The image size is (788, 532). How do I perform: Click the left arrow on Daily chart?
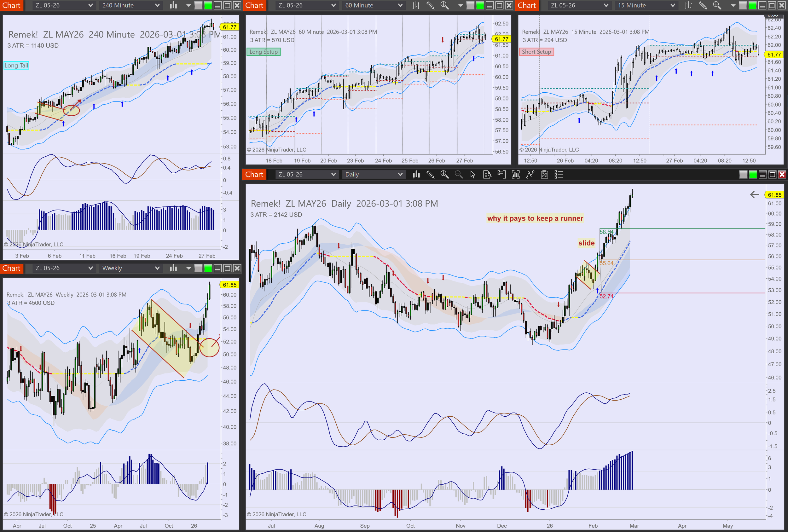[755, 195]
